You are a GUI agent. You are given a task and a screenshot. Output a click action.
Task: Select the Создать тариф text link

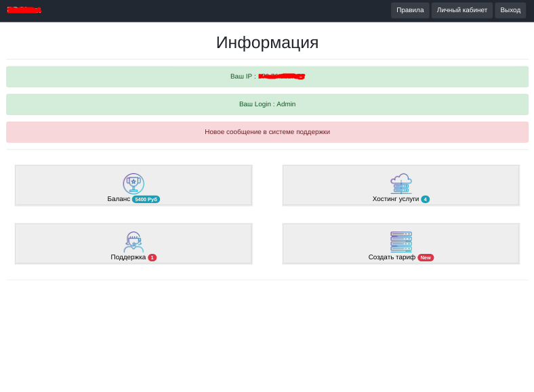[392, 257]
